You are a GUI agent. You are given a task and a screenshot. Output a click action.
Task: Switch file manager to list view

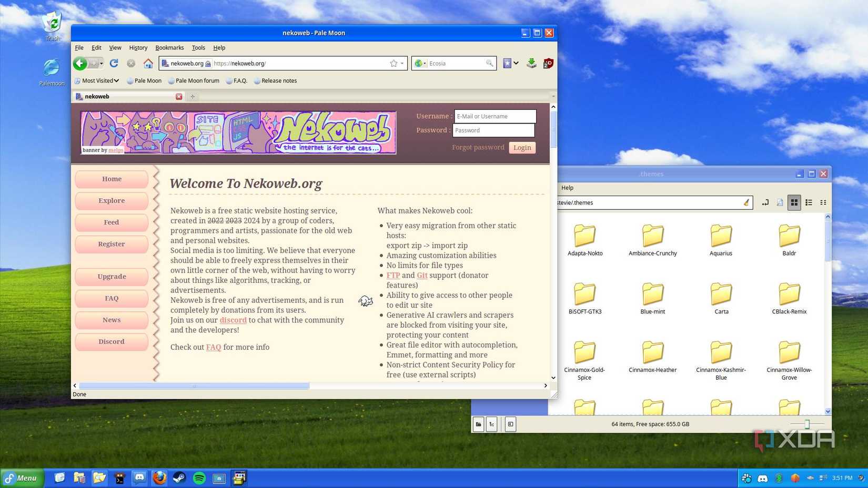pyautogui.click(x=809, y=202)
